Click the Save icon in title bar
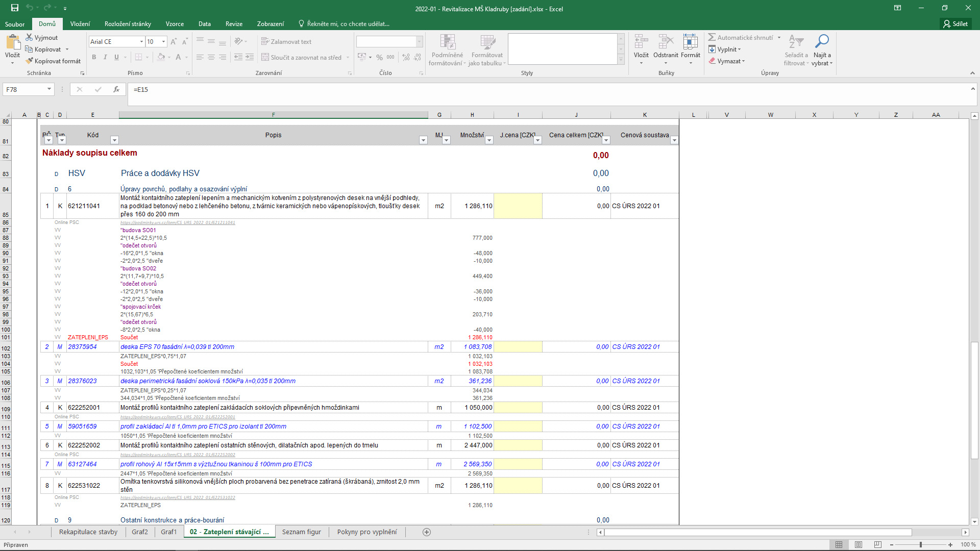 (x=15, y=8)
